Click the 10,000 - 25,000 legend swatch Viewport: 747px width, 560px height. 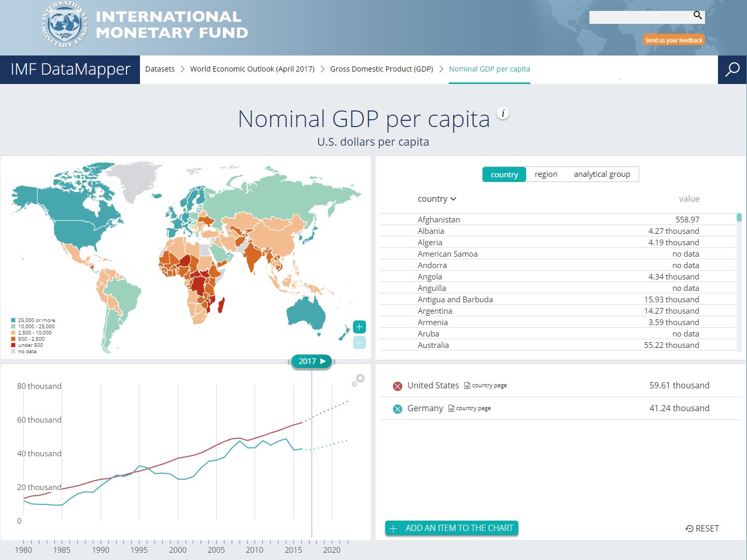tap(13, 327)
